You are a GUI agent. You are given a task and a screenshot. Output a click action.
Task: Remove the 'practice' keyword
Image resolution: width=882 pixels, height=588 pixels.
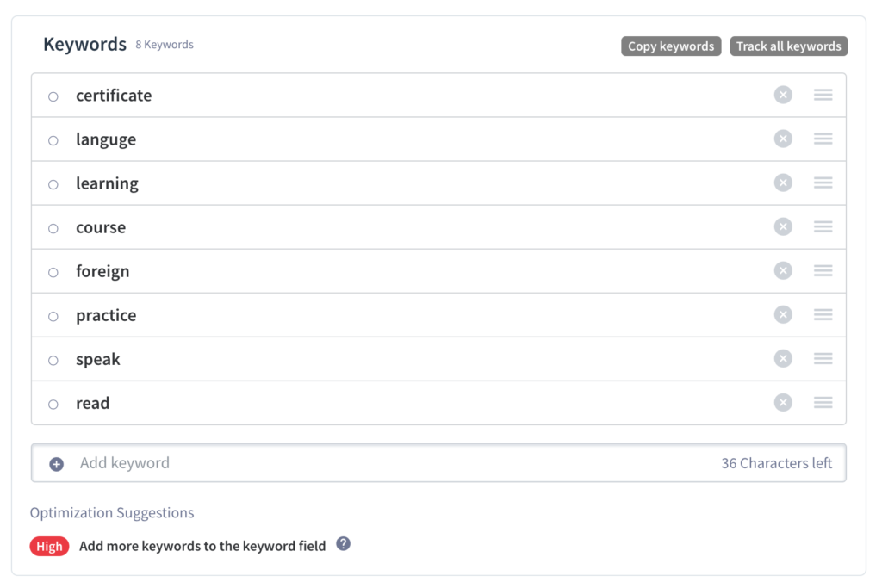782,314
